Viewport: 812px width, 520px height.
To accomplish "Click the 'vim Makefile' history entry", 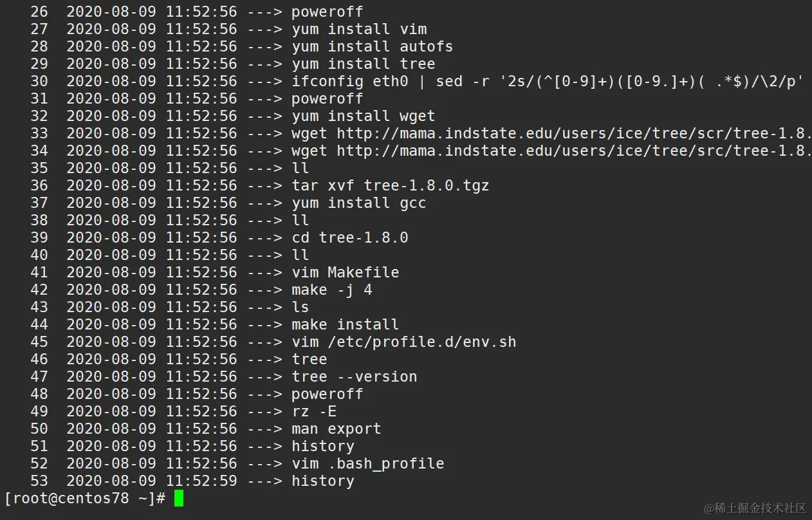I will click(x=345, y=272).
